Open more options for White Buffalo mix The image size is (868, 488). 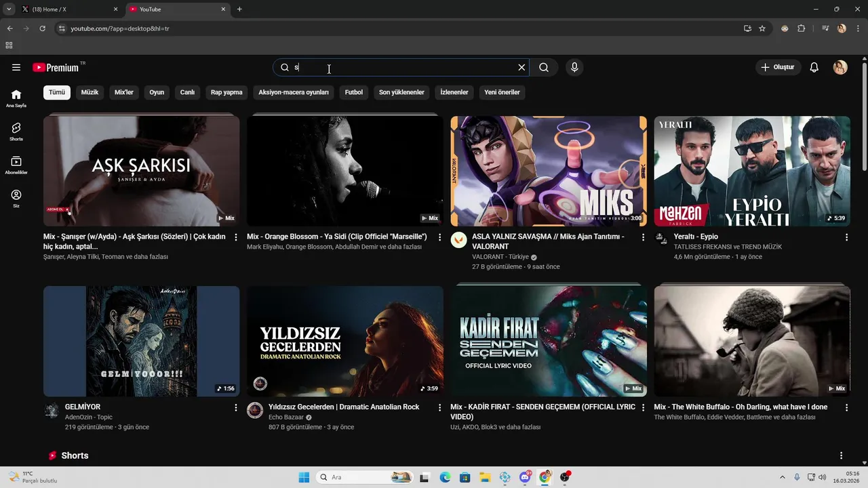846,407
